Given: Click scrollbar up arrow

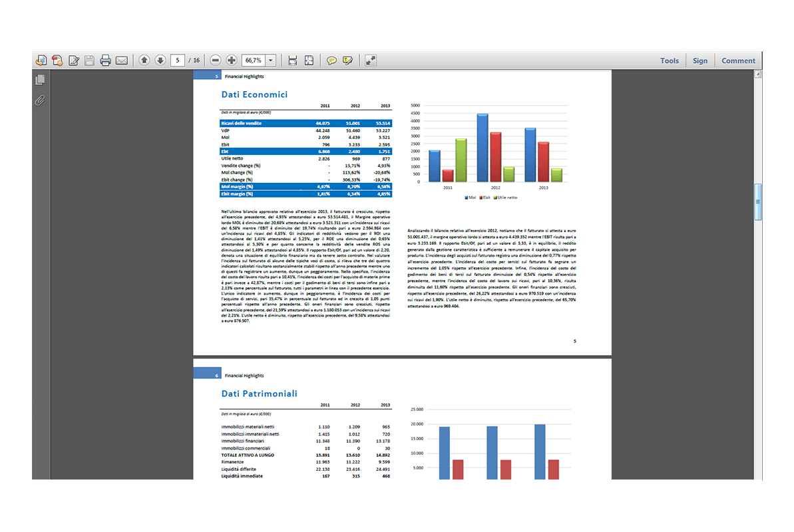Looking at the screenshot, I should click(x=758, y=74).
